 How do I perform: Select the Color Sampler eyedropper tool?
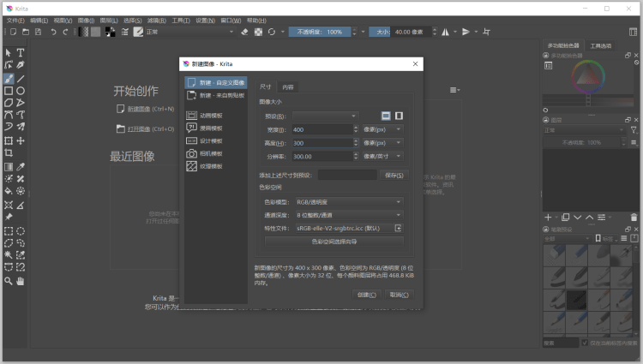pyautogui.click(x=21, y=167)
